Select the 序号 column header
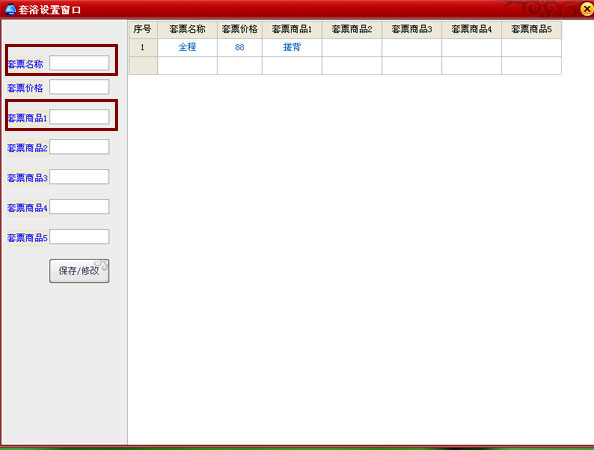Screen dimensions: 594x450 [x=143, y=30]
